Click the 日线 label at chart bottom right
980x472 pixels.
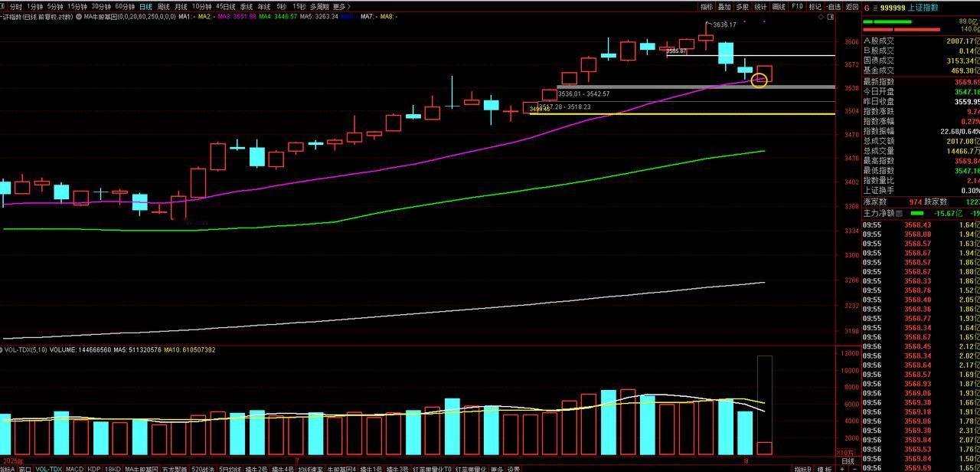tap(848, 461)
